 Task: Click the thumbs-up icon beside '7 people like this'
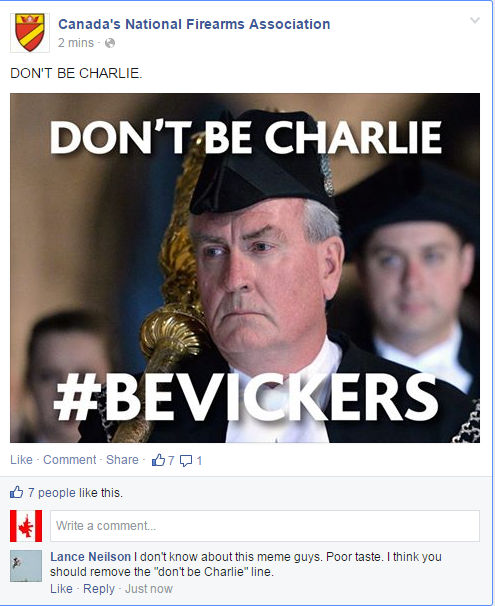[x=16, y=492]
